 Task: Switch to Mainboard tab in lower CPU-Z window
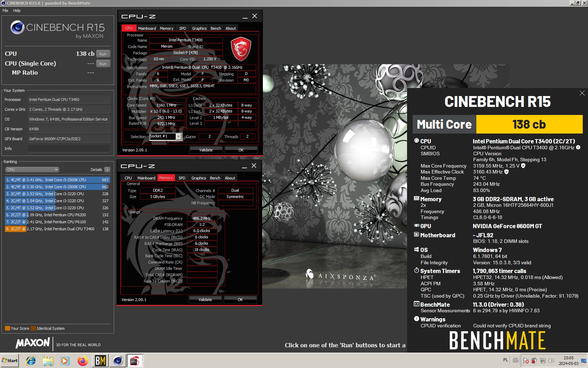pyautogui.click(x=146, y=178)
